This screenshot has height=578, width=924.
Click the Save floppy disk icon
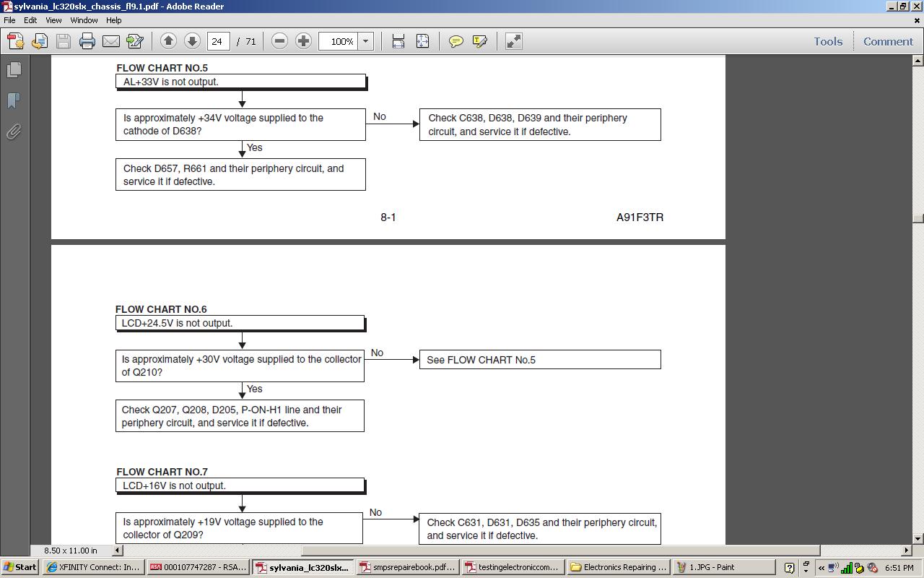pyautogui.click(x=64, y=41)
